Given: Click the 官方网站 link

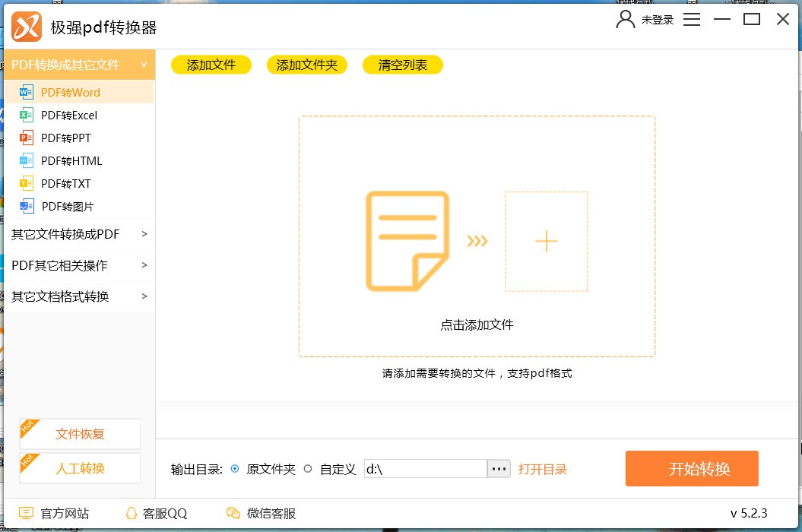Looking at the screenshot, I should click(65, 513).
